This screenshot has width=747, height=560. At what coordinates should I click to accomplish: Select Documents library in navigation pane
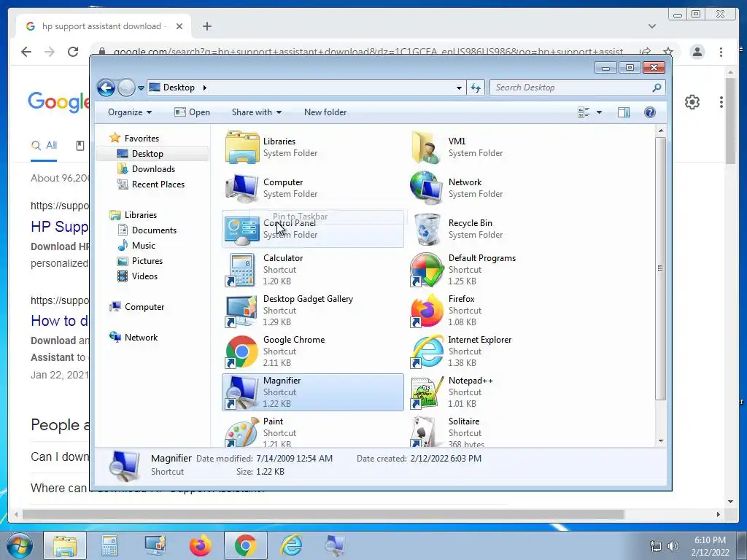(x=154, y=230)
